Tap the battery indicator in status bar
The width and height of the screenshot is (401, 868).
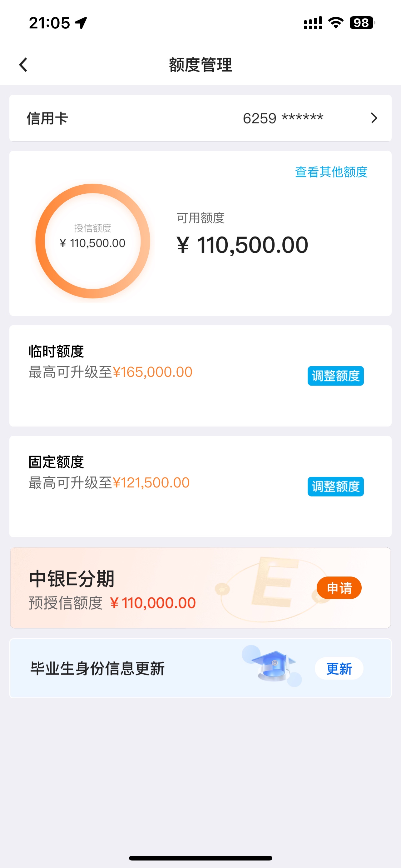(x=362, y=23)
